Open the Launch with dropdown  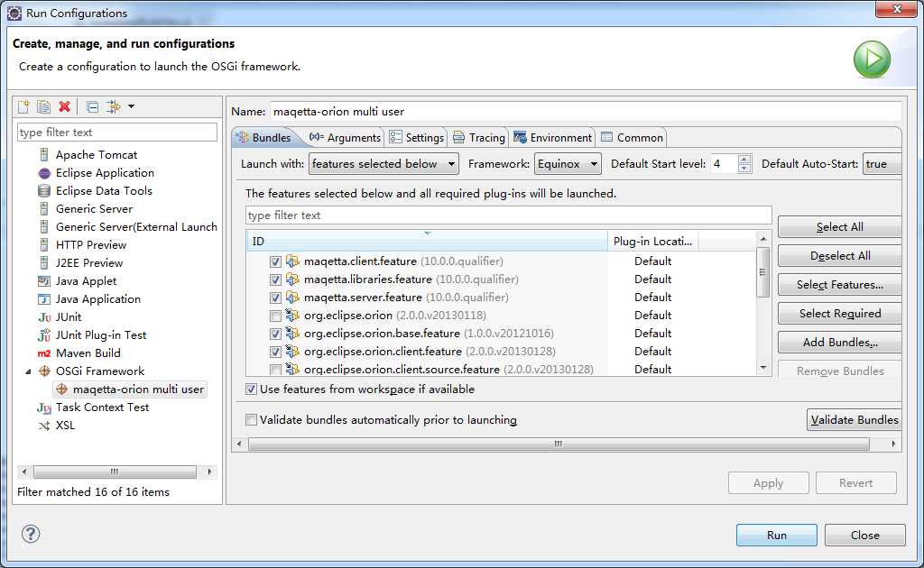[383, 163]
